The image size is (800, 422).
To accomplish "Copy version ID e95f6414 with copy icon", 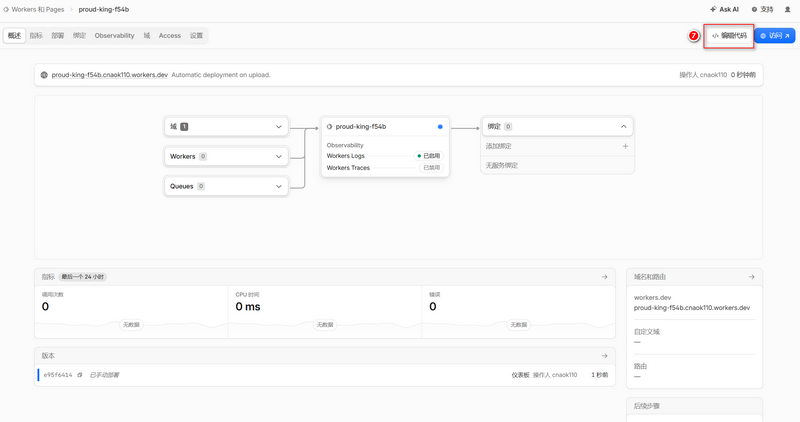I will (80, 375).
